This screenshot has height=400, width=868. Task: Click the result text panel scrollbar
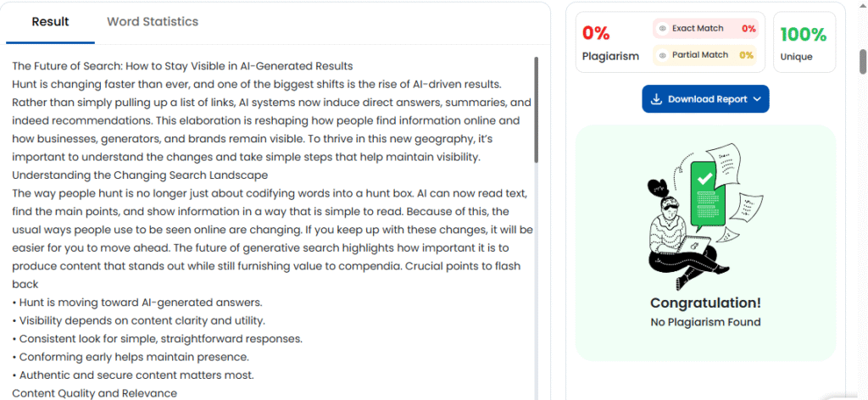click(x=536, y=110)
